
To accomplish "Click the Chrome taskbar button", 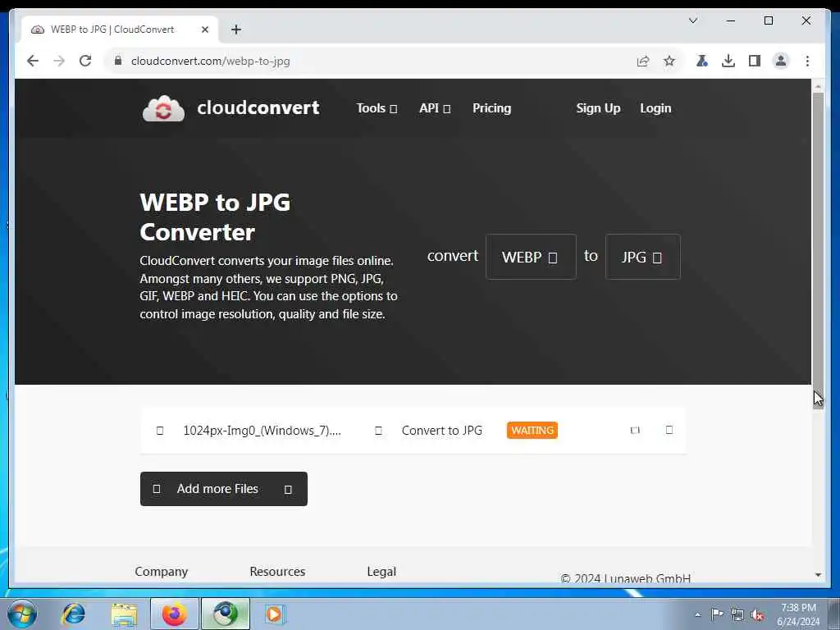I will (x=226, y=614).
